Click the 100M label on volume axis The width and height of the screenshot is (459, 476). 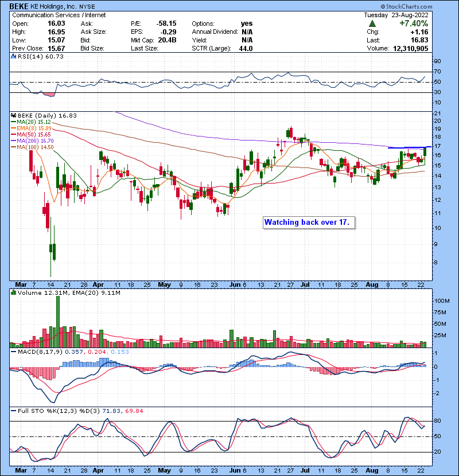pyautogui.click(x=442, y=301)
